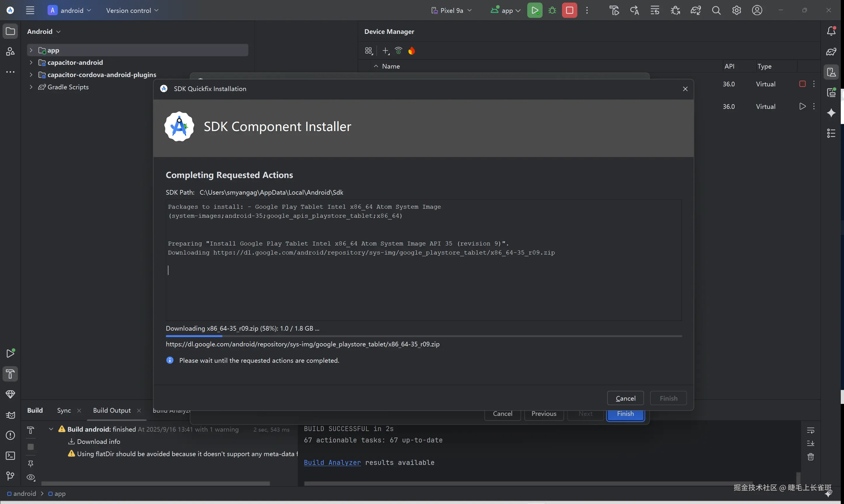Toggle view options eye icon in Build panel
Viewport: 844px width, 504px height.
pos(31,477)
